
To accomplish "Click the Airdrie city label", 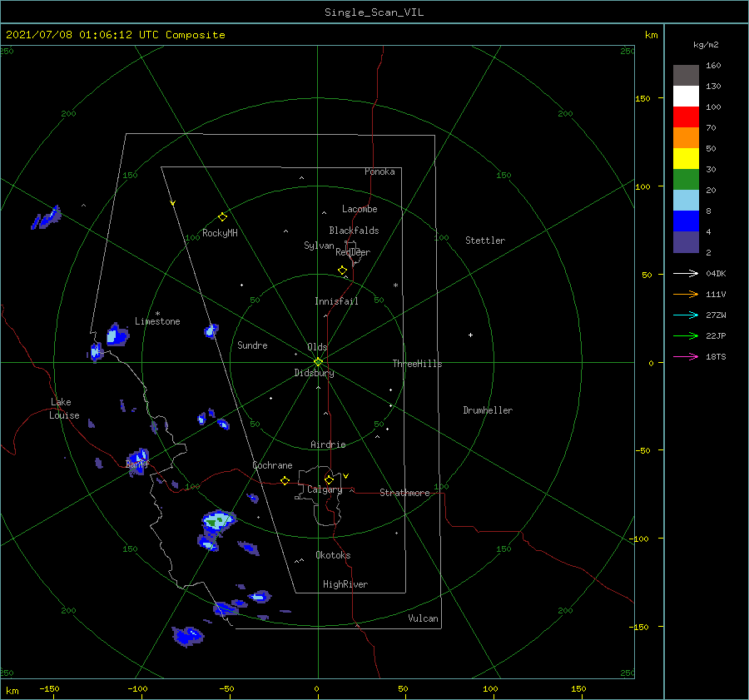I will tap(328, 444).
